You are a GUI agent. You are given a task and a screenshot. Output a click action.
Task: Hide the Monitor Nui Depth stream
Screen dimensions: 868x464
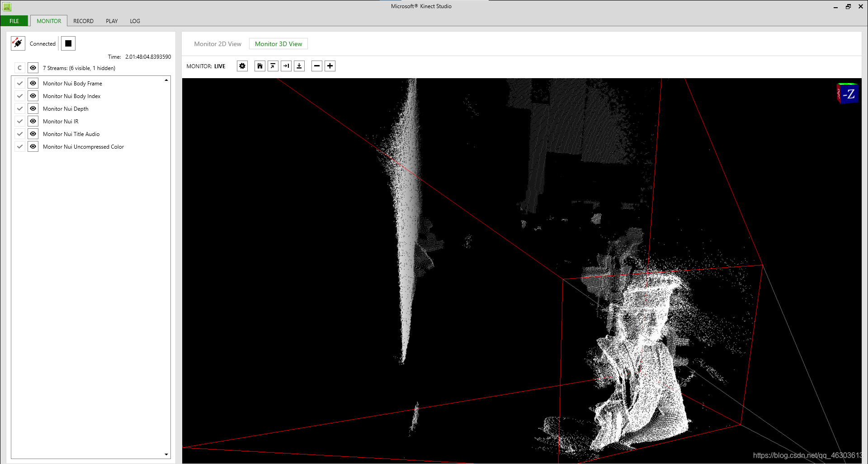33,108
